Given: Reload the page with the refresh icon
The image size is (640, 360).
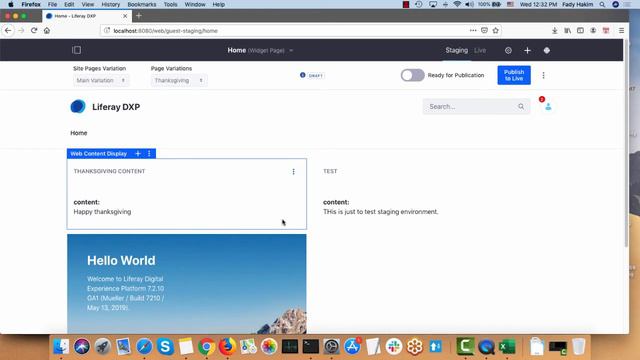Looking at the screenshot, I should (x=34, y=31).
